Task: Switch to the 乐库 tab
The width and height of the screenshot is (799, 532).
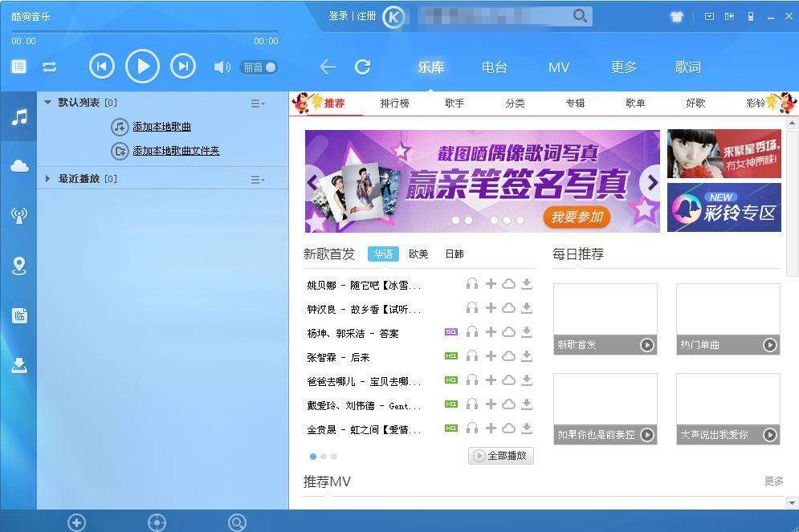Action: [x=431, y=67]
